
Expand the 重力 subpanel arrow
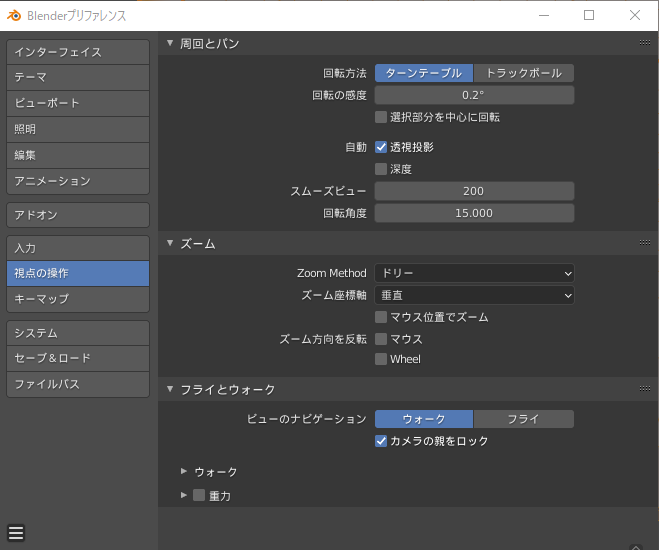click(184, 495)
